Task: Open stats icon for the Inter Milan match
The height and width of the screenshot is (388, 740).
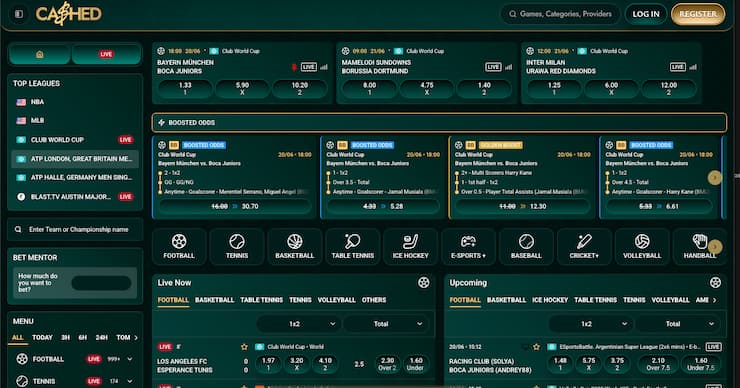Action: [693, 67]
